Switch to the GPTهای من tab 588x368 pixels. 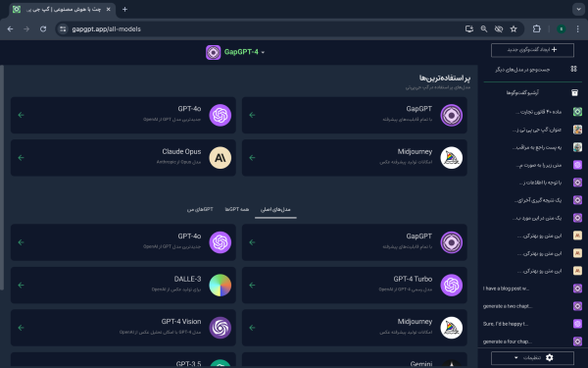(200, 209)
